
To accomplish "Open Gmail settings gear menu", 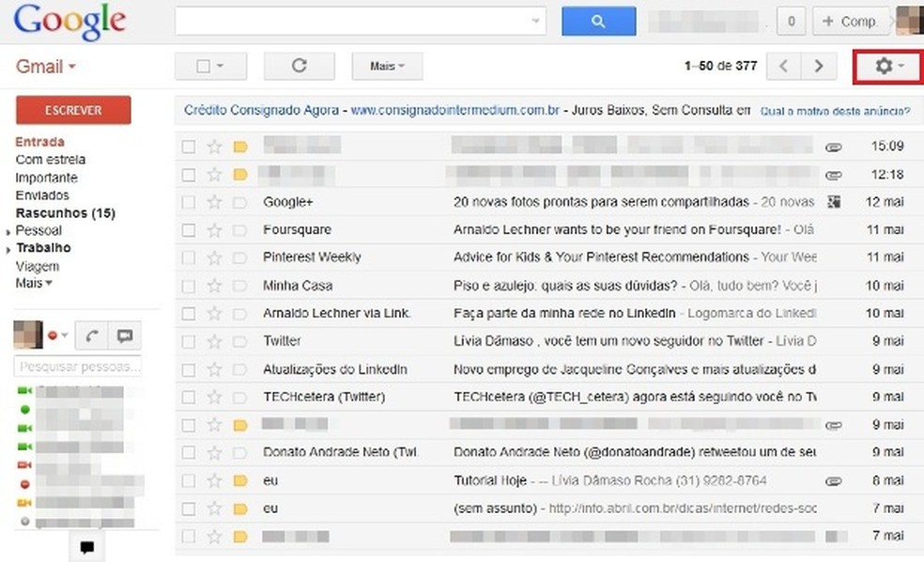I will pos(883,66).
